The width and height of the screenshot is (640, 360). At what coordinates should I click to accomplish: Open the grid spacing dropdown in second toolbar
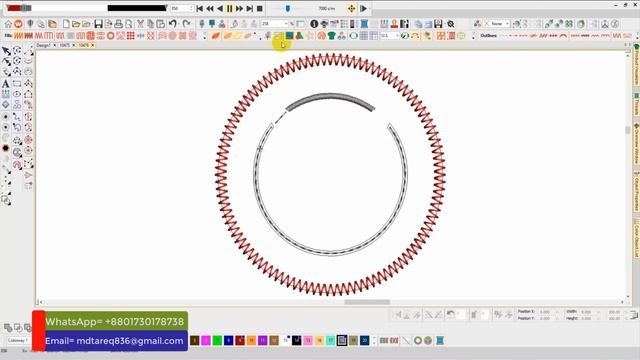click(x=397, y=36)
